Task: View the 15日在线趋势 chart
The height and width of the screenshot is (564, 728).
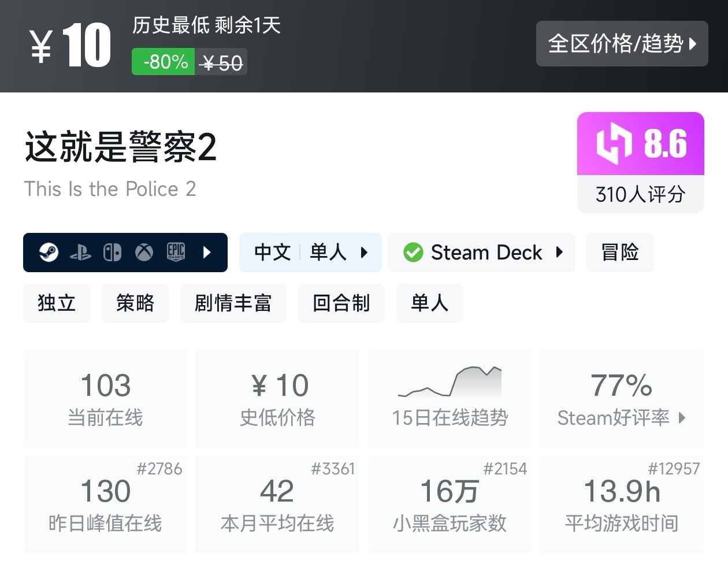Action: point(450,398)
